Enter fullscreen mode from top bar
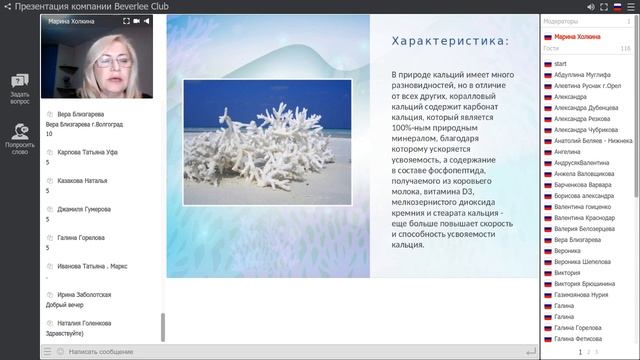Screen dimensions: 640x360 [604, 7]
